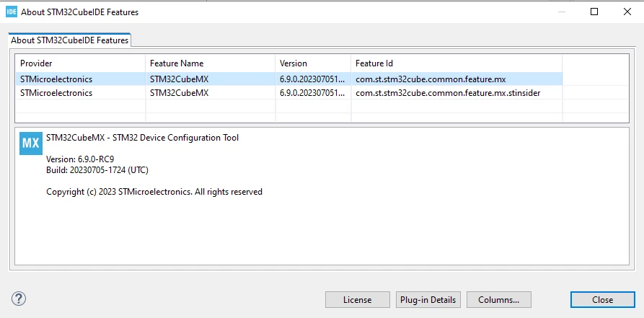Maximize the About Features dialog window
The width and height of the screenshot is (644, 318).
[x=594, y=12]
